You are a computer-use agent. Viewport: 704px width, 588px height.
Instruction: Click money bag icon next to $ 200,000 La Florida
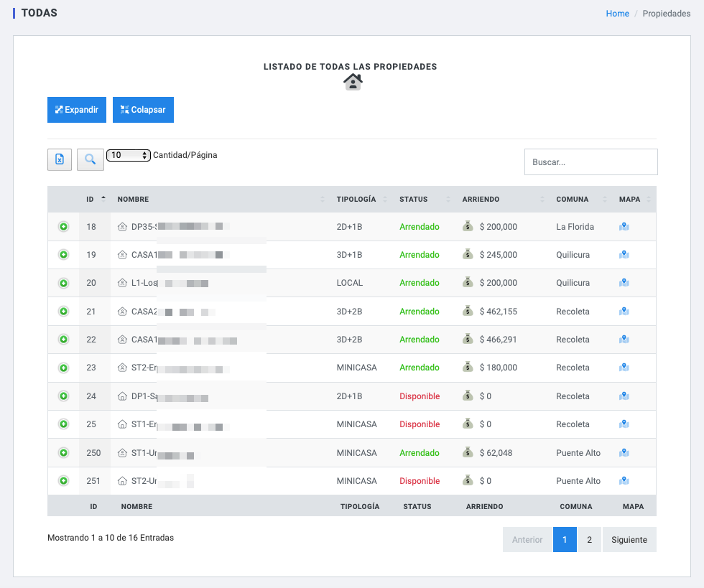click(x=468, y=226)
